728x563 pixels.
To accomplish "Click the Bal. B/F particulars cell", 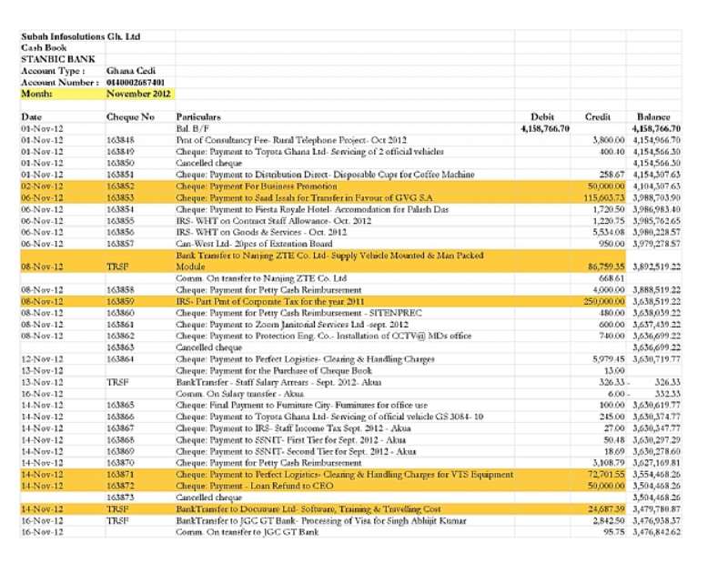I will (192, 128).
